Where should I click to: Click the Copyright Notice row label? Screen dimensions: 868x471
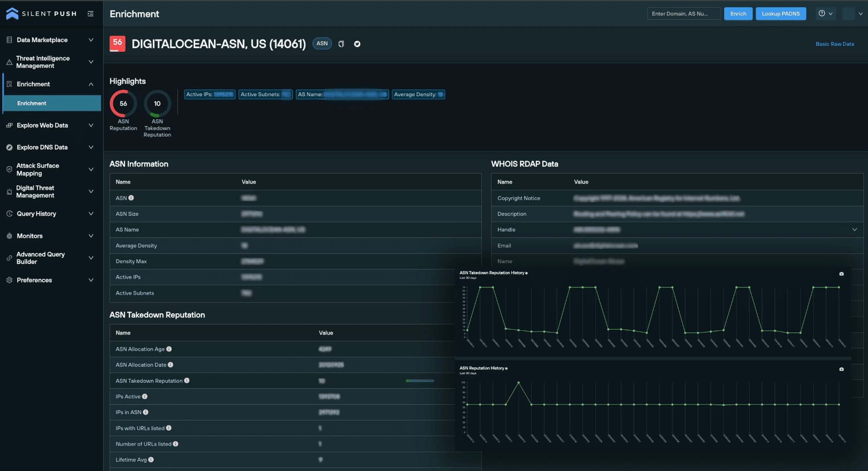click(519, 198)
